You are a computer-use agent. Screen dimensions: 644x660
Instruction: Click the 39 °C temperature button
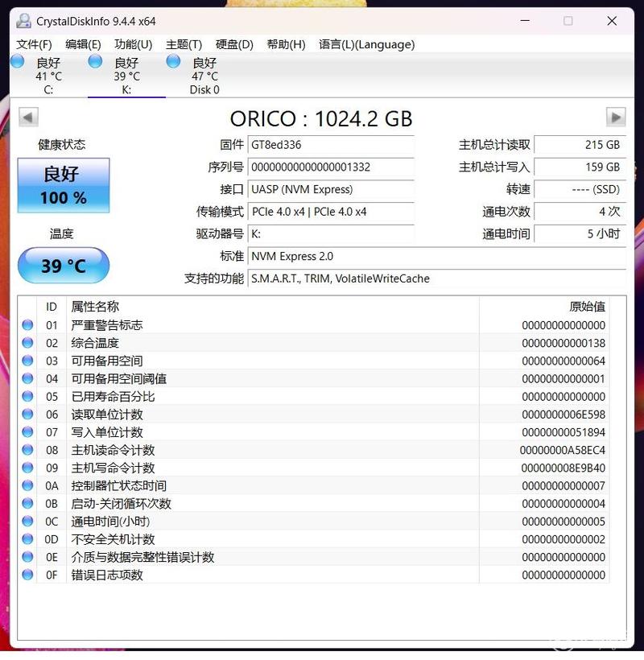point(64,266)
